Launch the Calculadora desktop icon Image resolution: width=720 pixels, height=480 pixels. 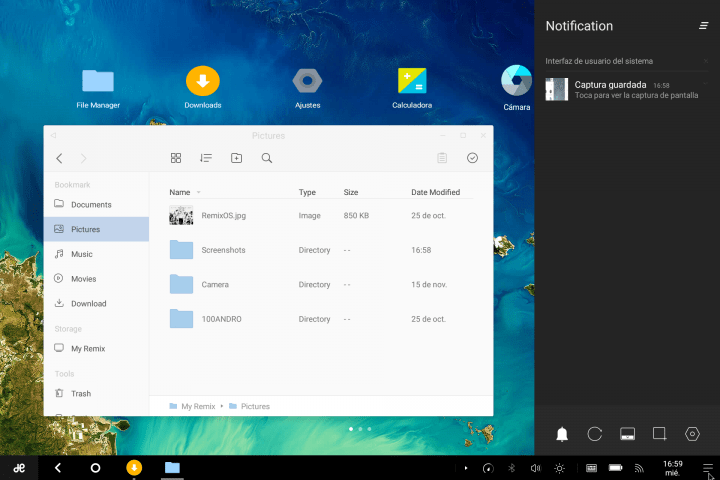412,88
